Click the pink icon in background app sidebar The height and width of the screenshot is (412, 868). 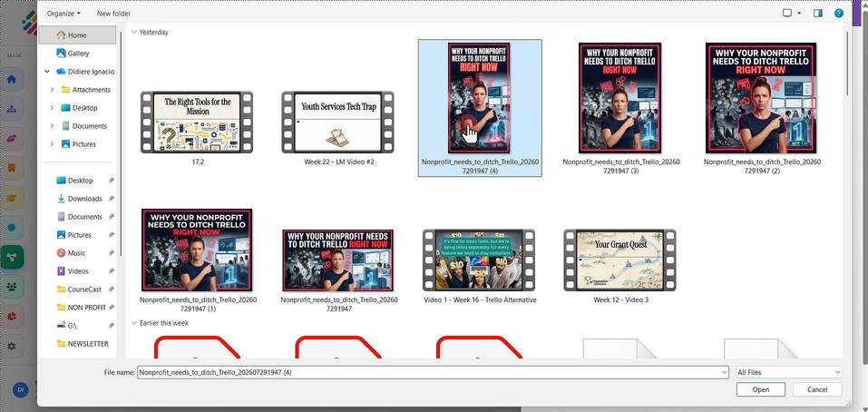tap(12, 139)
